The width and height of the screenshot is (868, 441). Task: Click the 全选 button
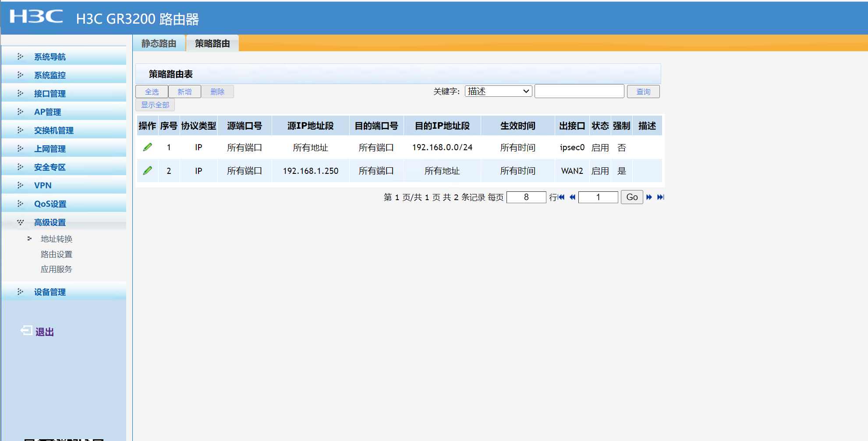coord(152,92)
